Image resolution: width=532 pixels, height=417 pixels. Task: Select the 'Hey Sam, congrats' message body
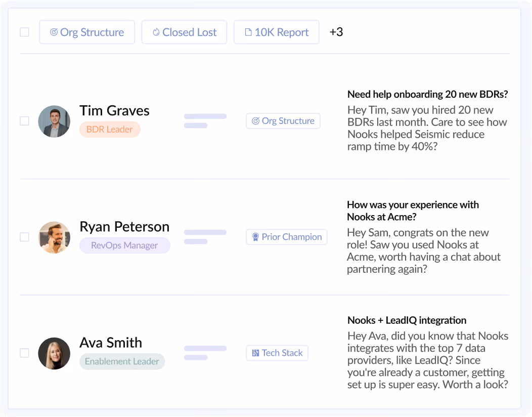point(424,251)
